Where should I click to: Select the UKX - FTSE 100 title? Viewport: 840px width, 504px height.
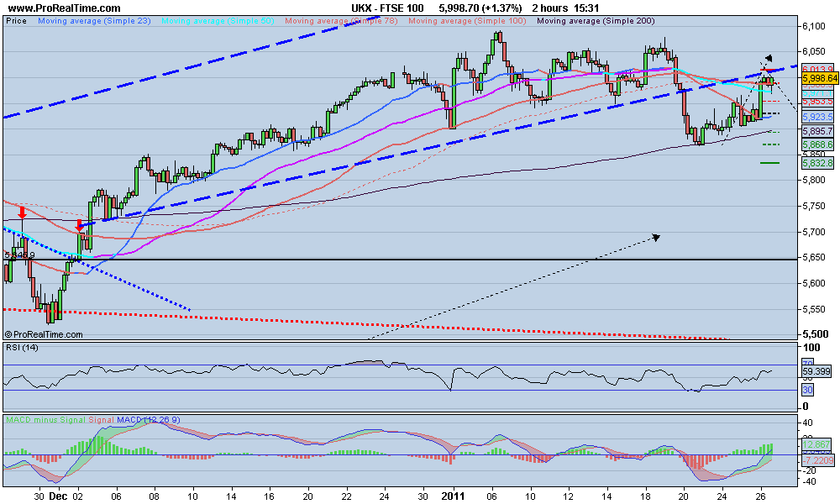pyautogui.click(x=387, y=8)
